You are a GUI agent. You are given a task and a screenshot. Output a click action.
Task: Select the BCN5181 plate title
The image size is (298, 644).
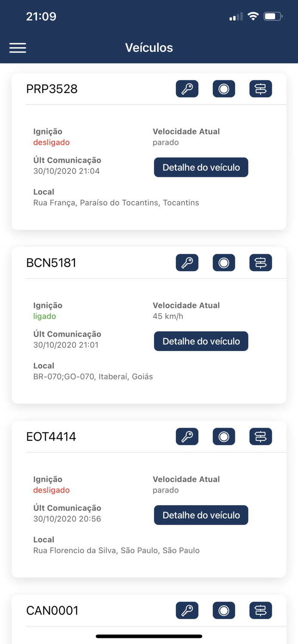point(51,263)
